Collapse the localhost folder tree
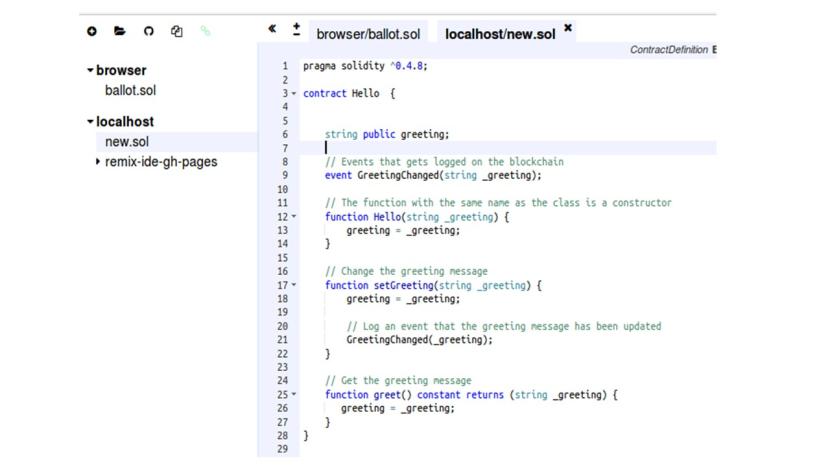830x467 pixels. pos(90,122)
